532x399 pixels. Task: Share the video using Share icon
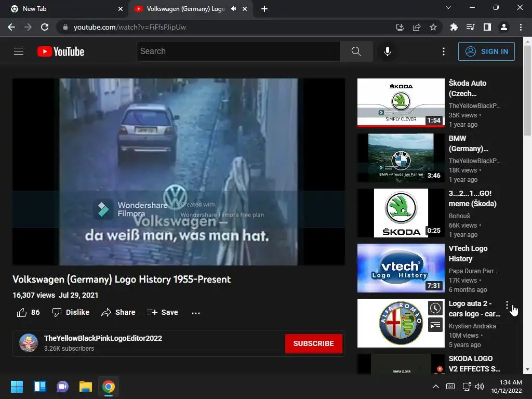118,312
